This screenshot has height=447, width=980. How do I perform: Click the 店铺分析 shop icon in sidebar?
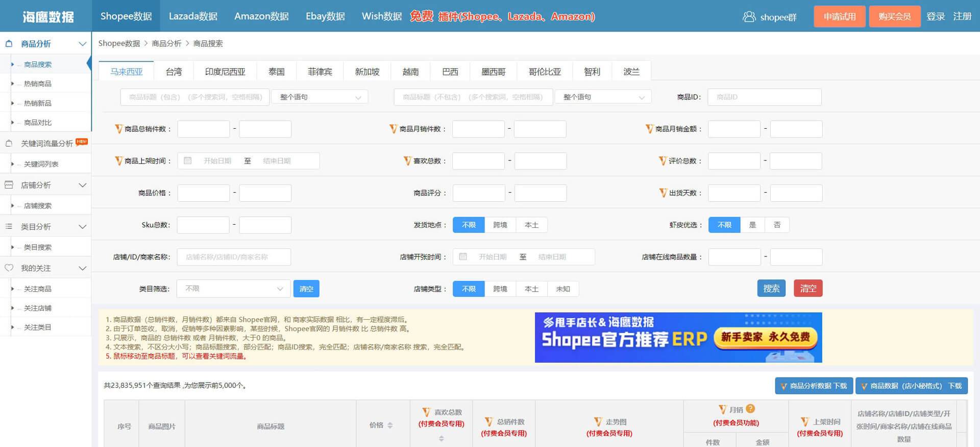click(x=9, y=185)
